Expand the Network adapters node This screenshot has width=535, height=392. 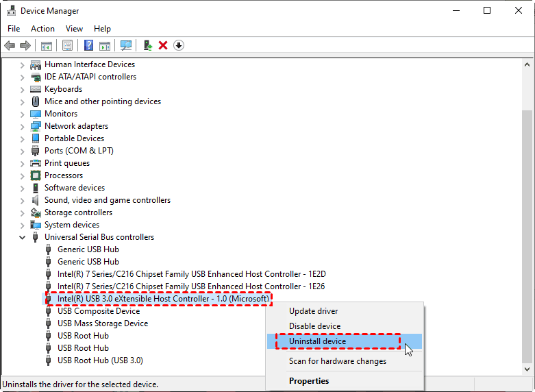click(x=22, y=126)
